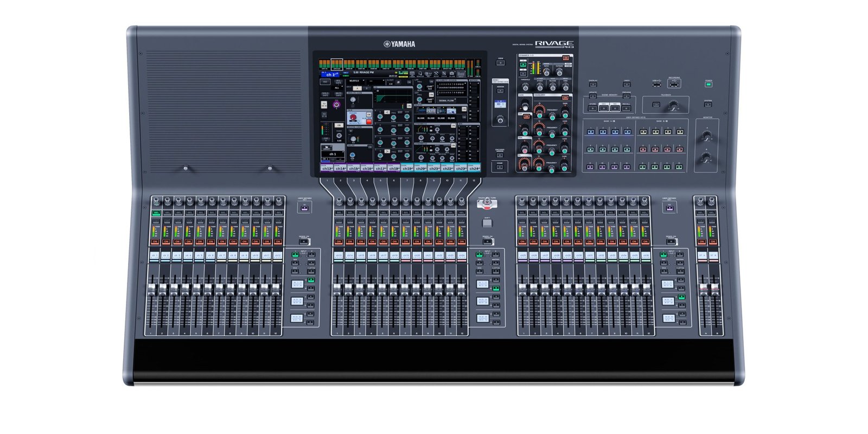Select the ch19 tab on touchscreen bottom row
The image size is (868, 434).
pyautogui.click(x=407, y=168)
